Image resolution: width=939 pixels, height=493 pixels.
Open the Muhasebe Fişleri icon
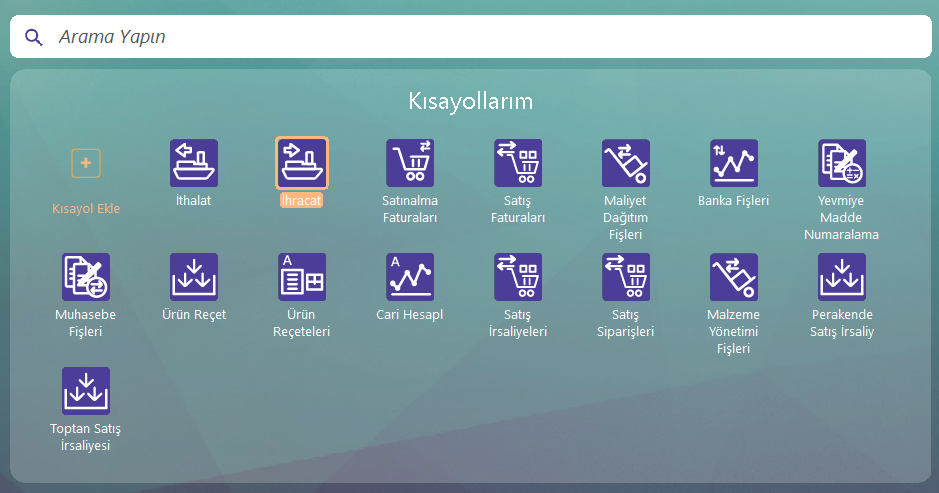(86, 277)
